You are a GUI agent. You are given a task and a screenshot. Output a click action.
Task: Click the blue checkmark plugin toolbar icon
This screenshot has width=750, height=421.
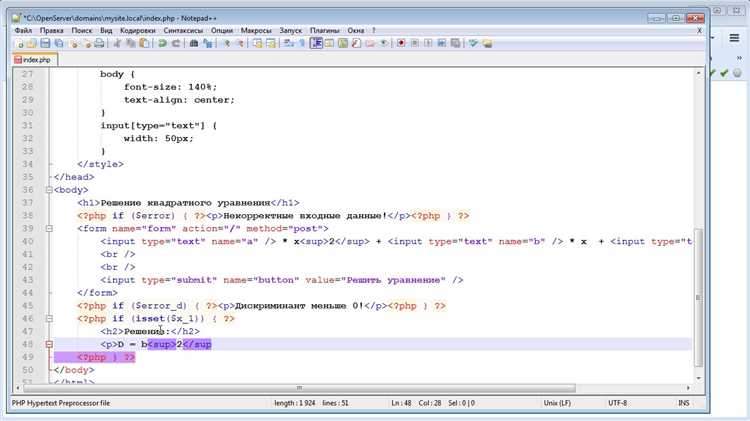point(473,44)
